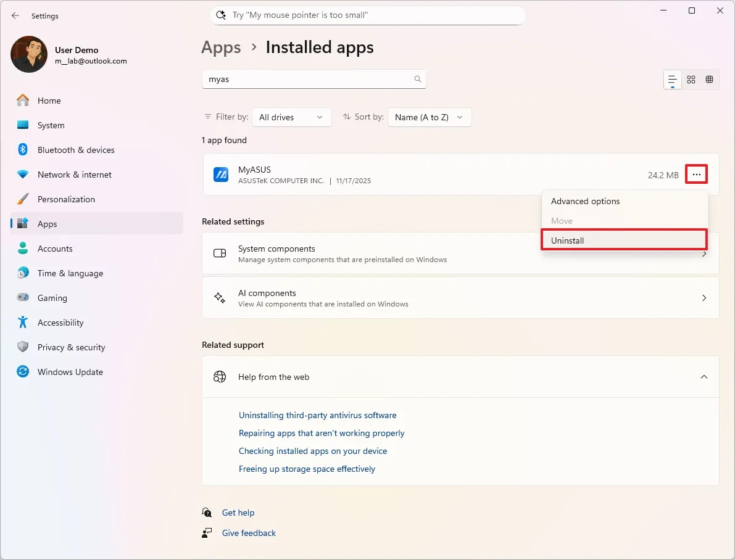735x560 pixels.
Task: Click the Accessibility icon in sidebar
Action: pos(22,323)
